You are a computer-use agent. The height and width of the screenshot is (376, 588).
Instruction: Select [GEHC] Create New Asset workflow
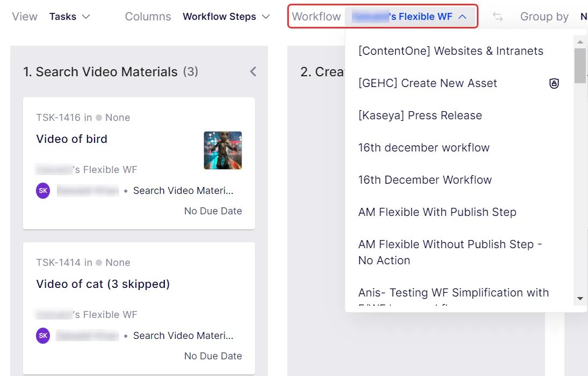[427, 83]
